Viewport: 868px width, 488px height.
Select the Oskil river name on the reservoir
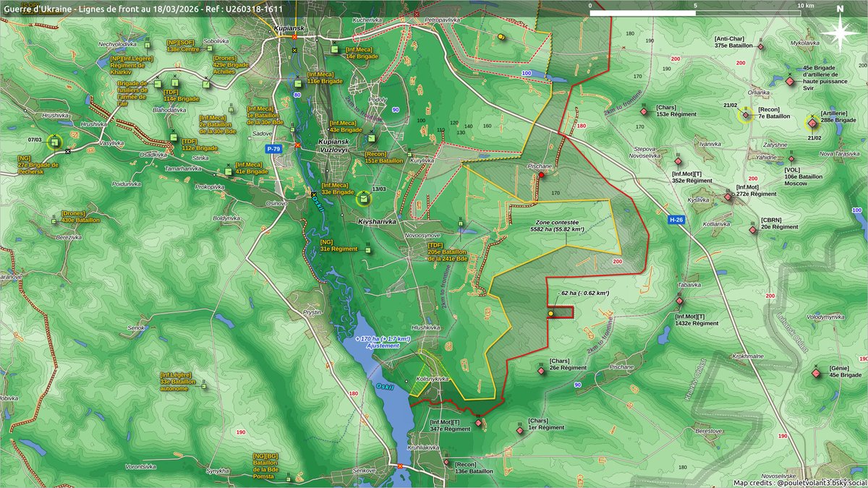coord(386,388)
